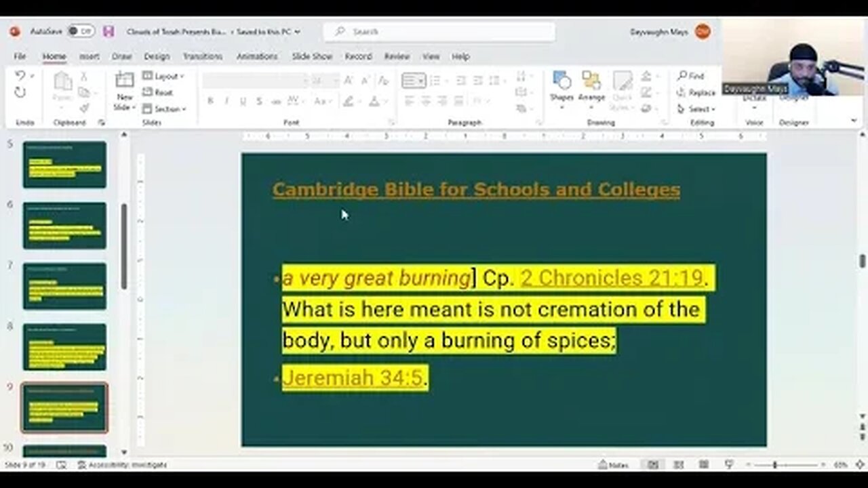Switch to Normal view icon

coord(652,465)
